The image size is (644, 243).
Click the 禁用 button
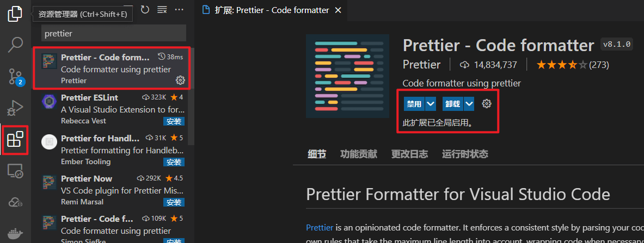(414, 104)
